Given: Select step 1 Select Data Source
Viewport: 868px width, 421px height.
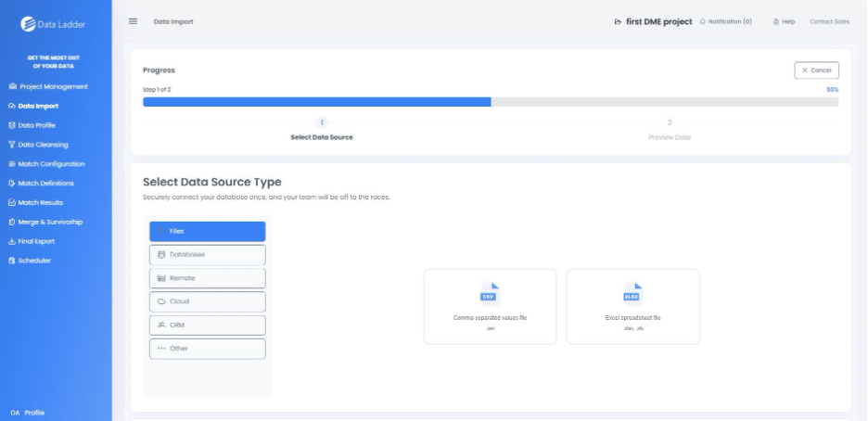Looking at the screenshot, I should pyautogui.click(x=322, y=130).
